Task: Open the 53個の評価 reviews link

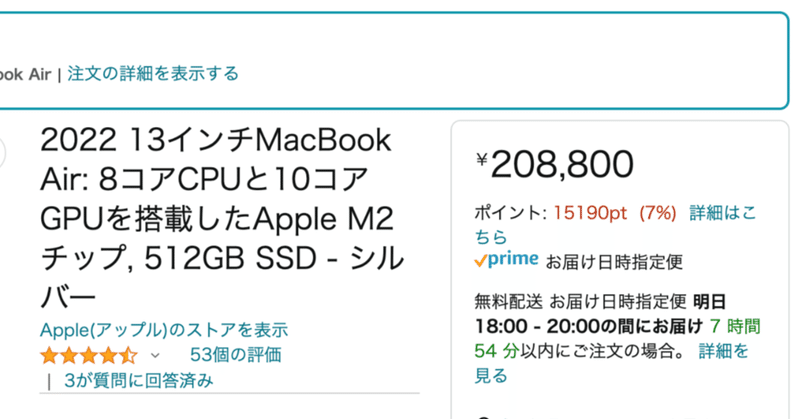Action: point(236,355)
